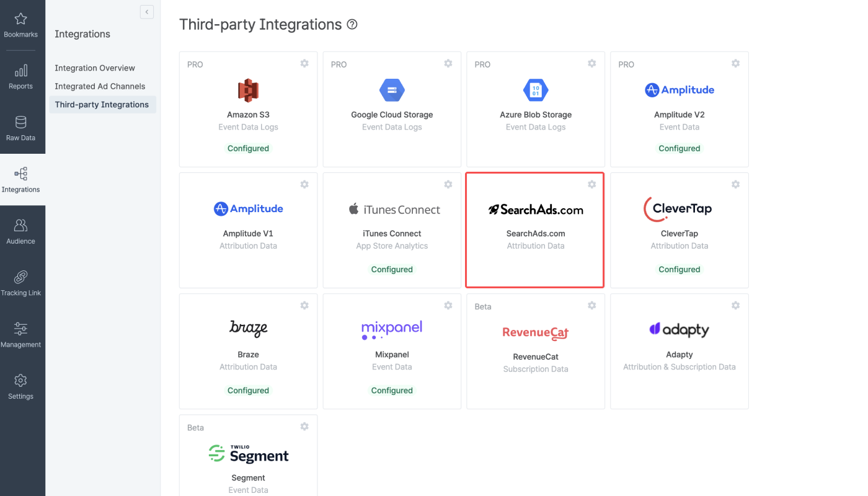Click the 'SearchAds.com' card name text

click(x=536, y=234)
